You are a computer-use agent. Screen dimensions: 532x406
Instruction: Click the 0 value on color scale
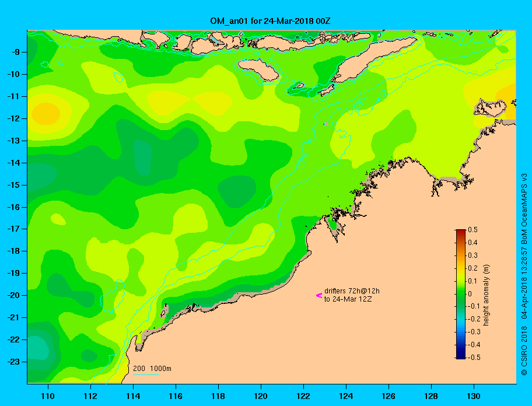pyautogui.click(x=470, y=294)
